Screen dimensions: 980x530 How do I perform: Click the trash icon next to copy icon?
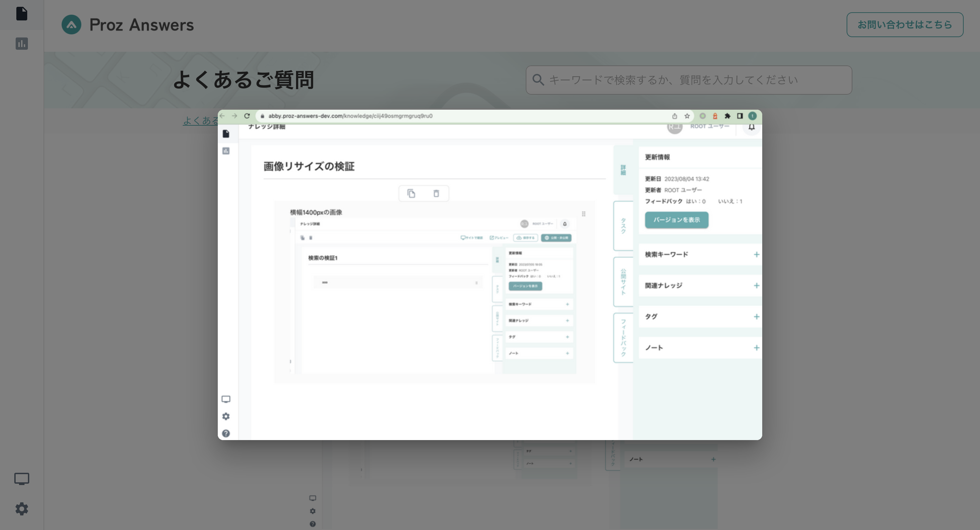(x=436, y=193)
